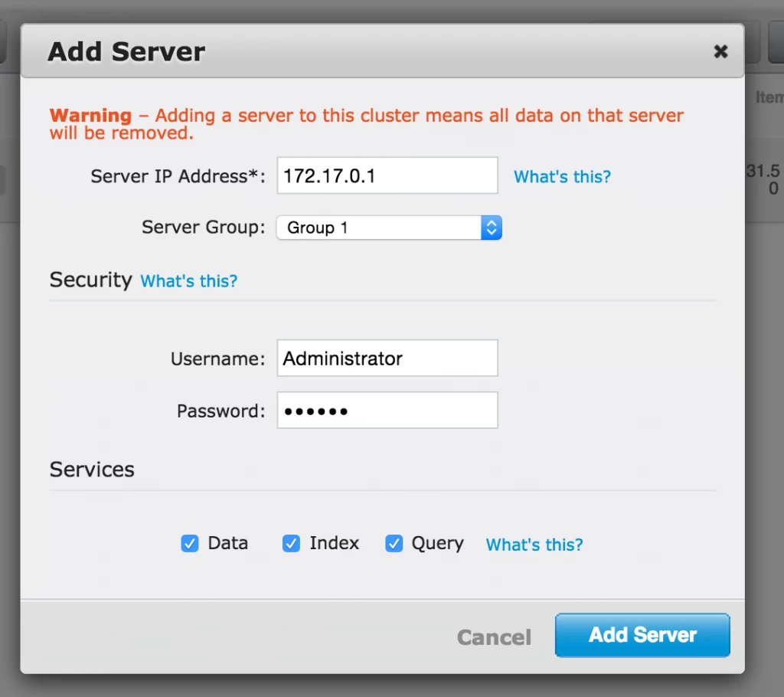Viewport: 784px width, 697px height.
Task: Click the Server IP Address field
Action: pyautogui.click(x=387, y=175)
